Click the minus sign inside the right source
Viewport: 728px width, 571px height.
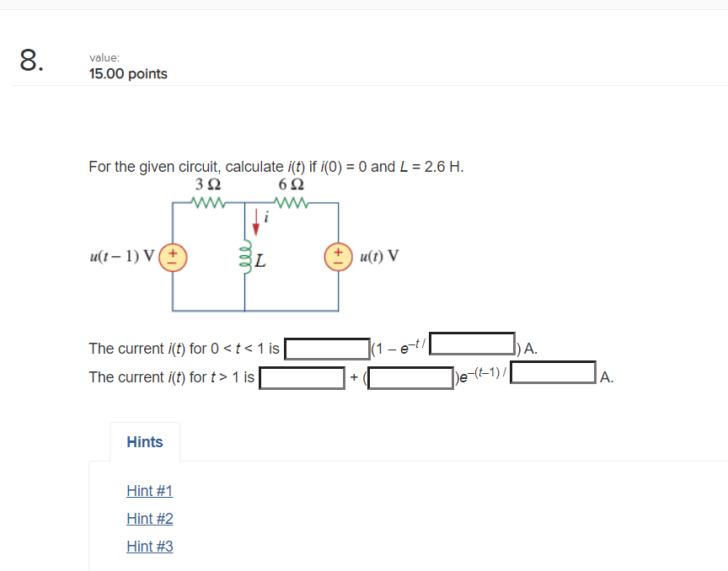pos(338,262)
